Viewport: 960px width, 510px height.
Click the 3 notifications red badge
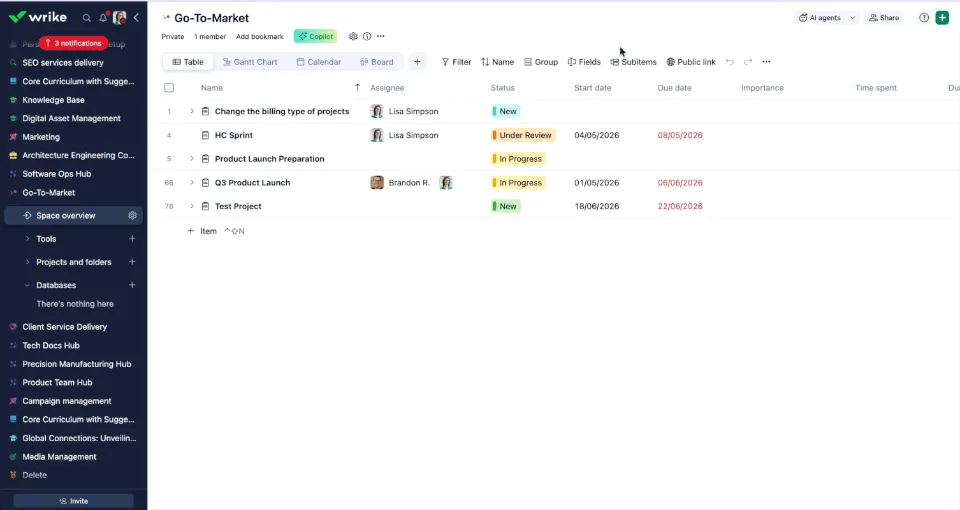pyautogui.click(x=73, y=43)
